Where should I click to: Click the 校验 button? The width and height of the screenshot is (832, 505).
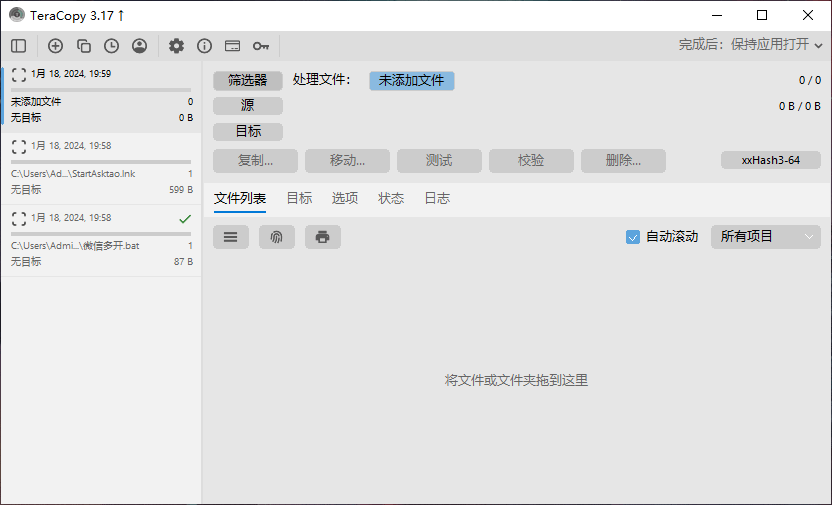[531, 161]
